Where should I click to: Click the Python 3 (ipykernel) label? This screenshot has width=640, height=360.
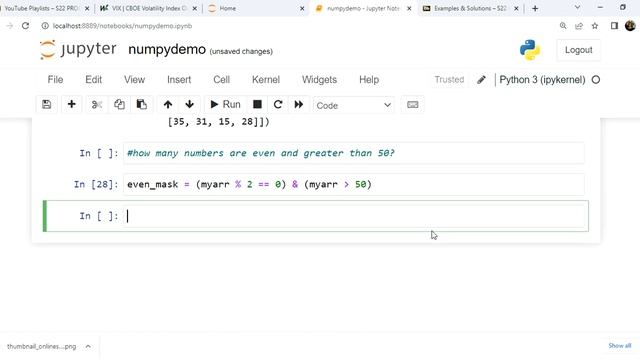(542, 80)
